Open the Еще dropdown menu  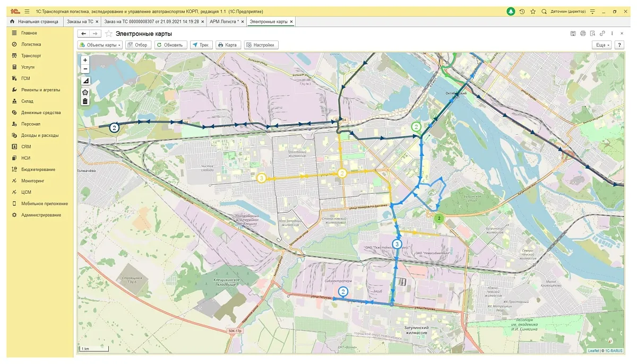coord(602,45)
